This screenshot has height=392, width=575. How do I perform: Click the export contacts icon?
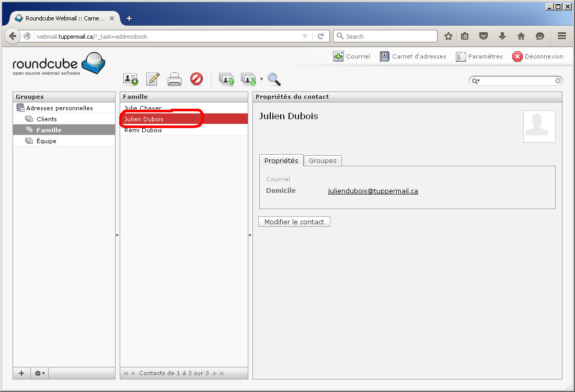(248, 79)
